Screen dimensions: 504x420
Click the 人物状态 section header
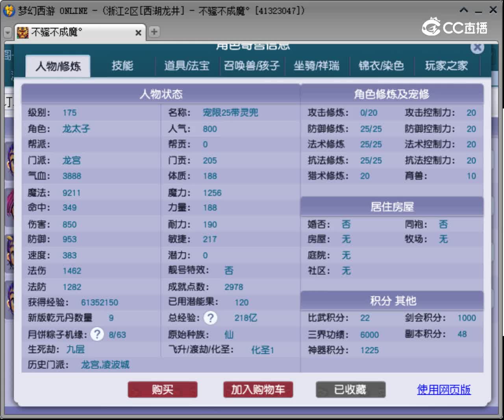click(161, 94)
